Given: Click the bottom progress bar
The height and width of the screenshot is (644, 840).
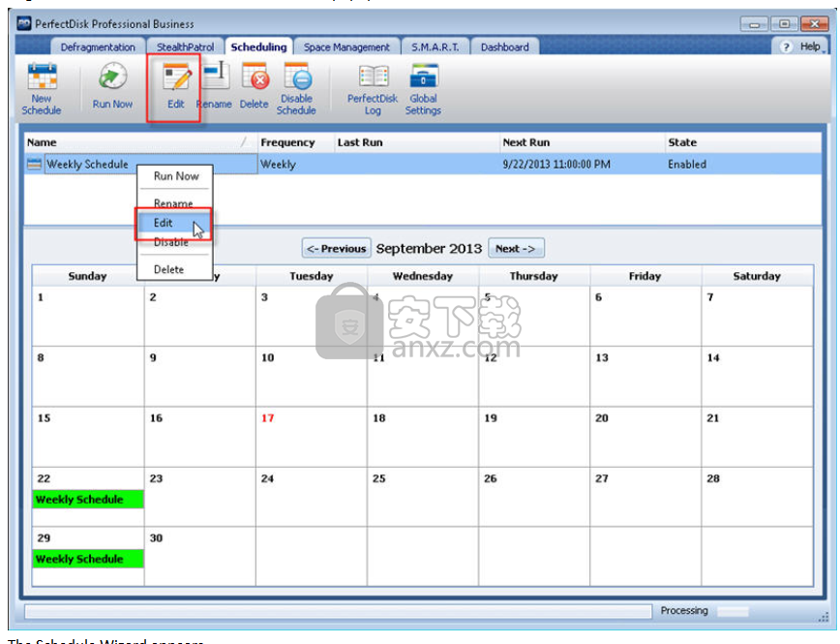Looking at the screenshot, I should (338, 611).
